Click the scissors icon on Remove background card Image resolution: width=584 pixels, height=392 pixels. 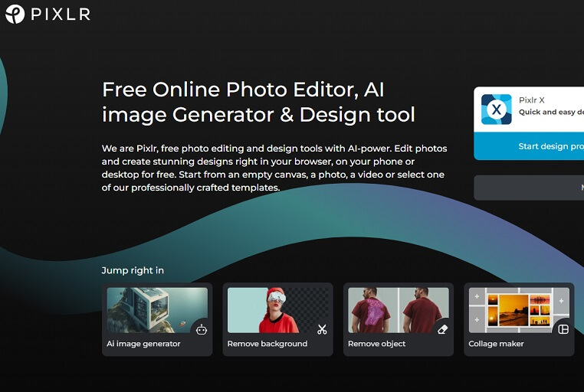322,329
